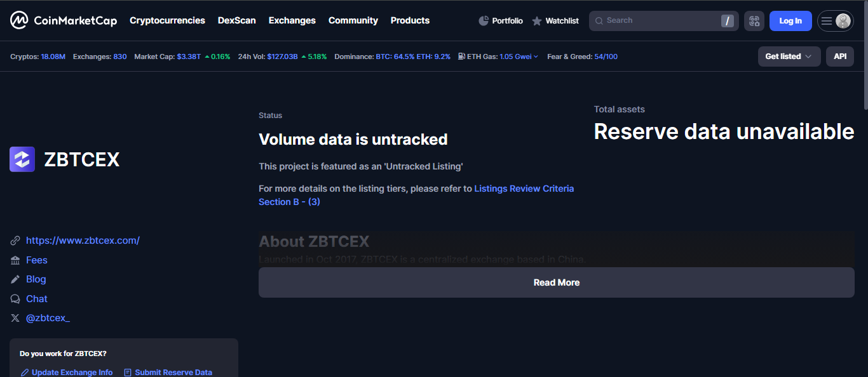Open the Products menu
This screenshot has height=377, width=868.
tap(410, 20)
